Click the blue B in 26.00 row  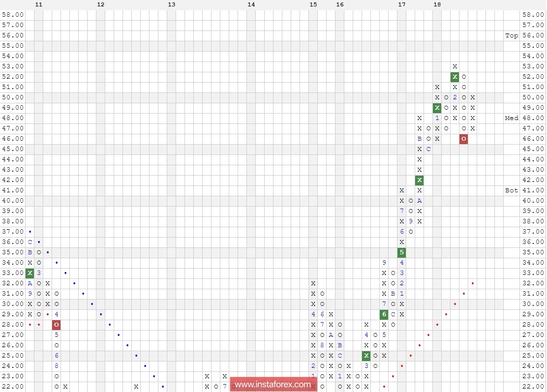340,345
